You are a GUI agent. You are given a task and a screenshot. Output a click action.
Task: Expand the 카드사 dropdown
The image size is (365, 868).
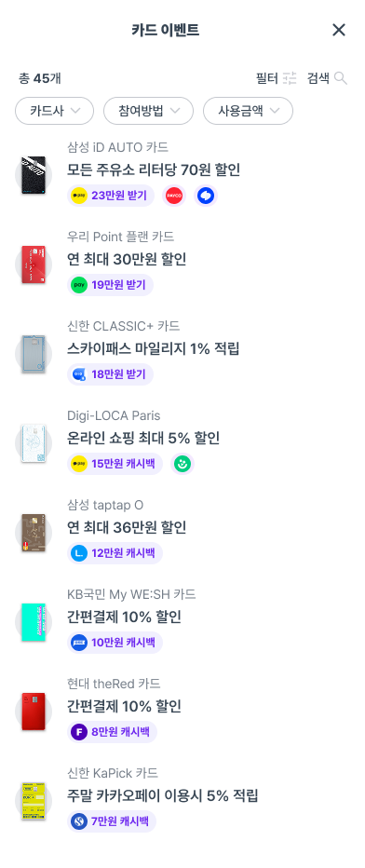click(x=54, y=111)
